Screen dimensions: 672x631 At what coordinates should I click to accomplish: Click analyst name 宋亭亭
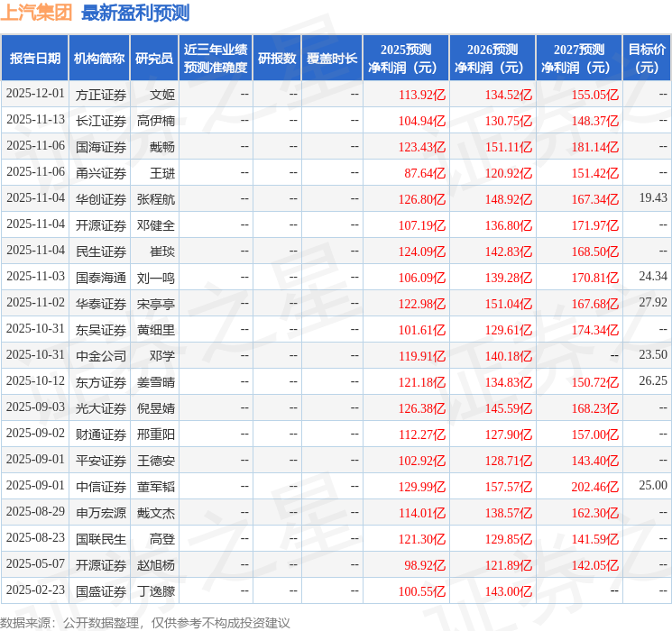[156, 304]
